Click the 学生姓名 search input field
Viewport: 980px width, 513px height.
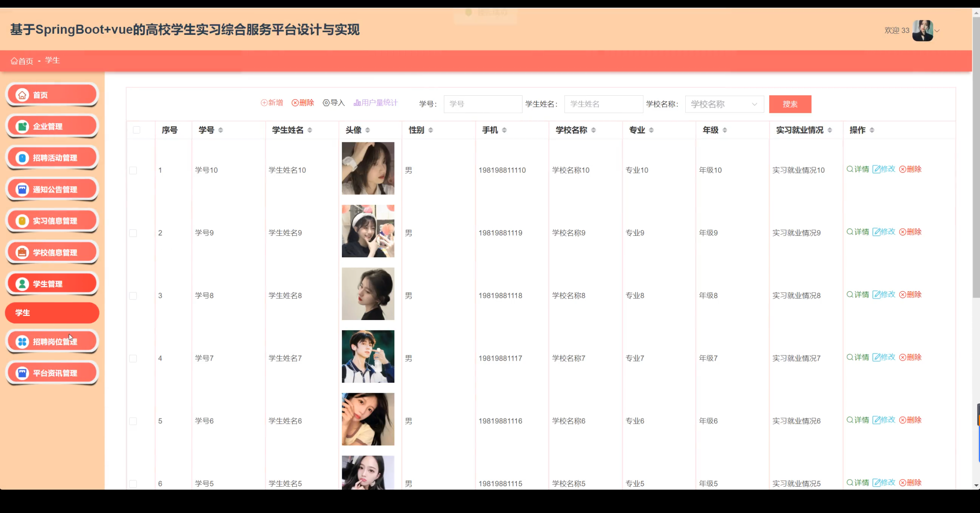point(603,104)
